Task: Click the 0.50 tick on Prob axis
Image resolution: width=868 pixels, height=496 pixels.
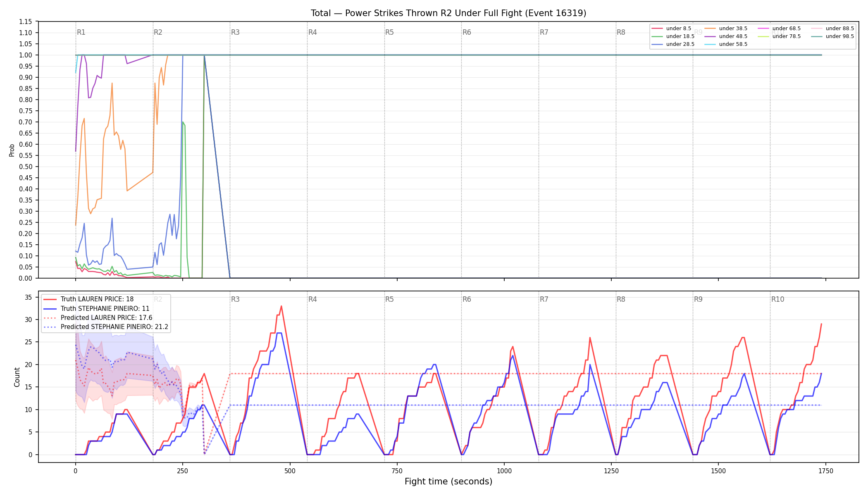Action: point(26,167)
